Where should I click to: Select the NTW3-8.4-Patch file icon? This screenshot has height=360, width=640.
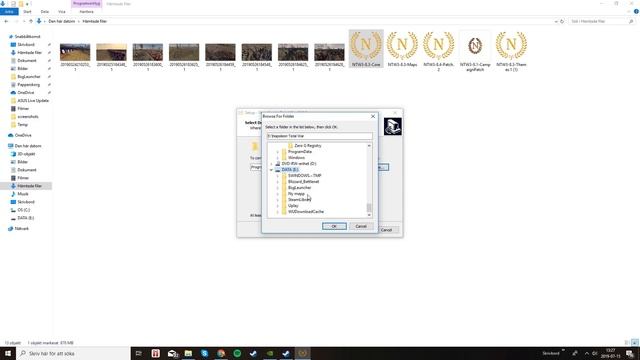click(438, 51)
